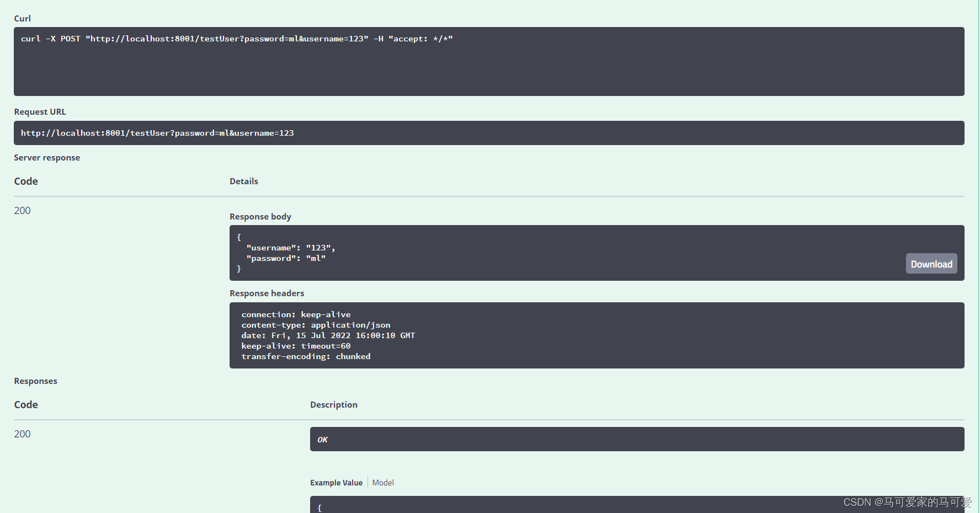Click the keep-alive: timeout=60 header line
This screenshot has height=513, width=980.
coord(296,346)
